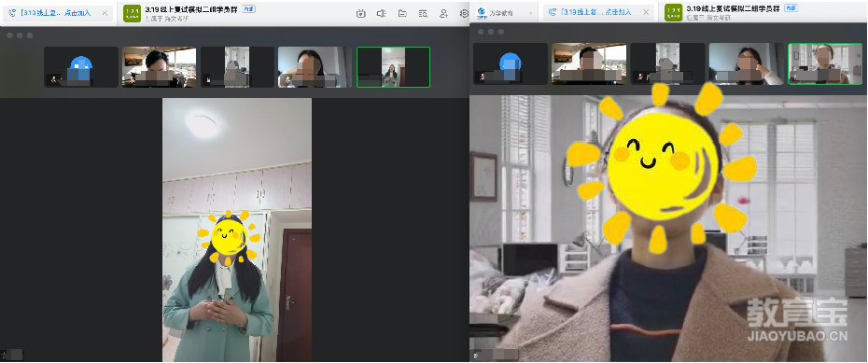Close the right meeting join banner

645,13
